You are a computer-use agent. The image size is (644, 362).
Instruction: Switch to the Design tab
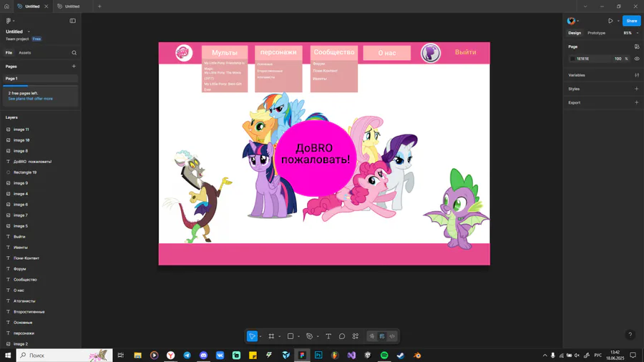click(575, 33)
